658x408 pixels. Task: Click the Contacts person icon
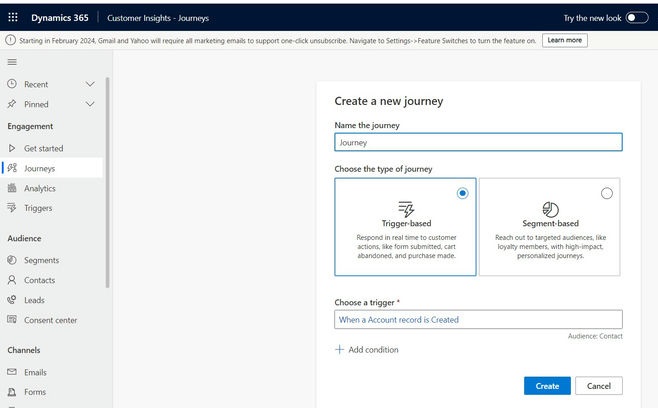click(x=12, y=280)
